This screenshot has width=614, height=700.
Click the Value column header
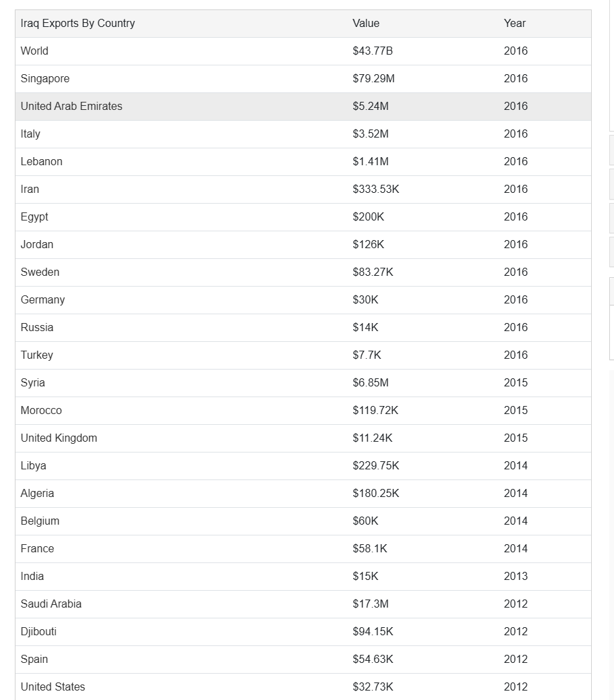click(366, 24)
